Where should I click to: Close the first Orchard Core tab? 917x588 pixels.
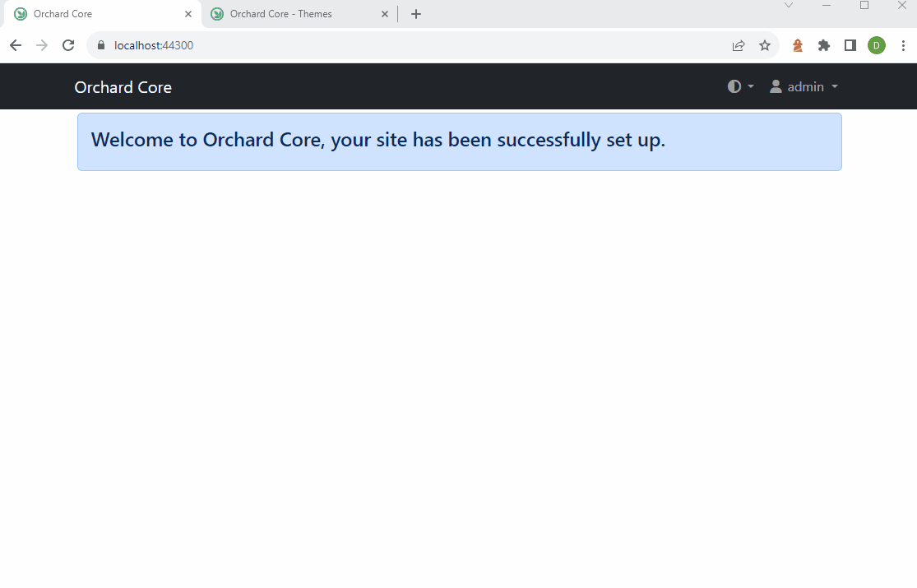tap(188, 14)
